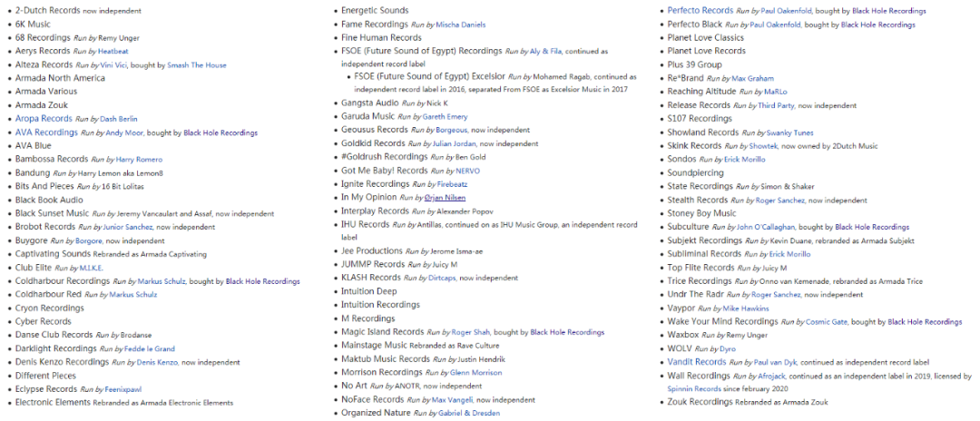This screenshot has width=980, height=421.
Task: Click the Firebeatz link
Action: pyautogui.click(x=452, y=184)
